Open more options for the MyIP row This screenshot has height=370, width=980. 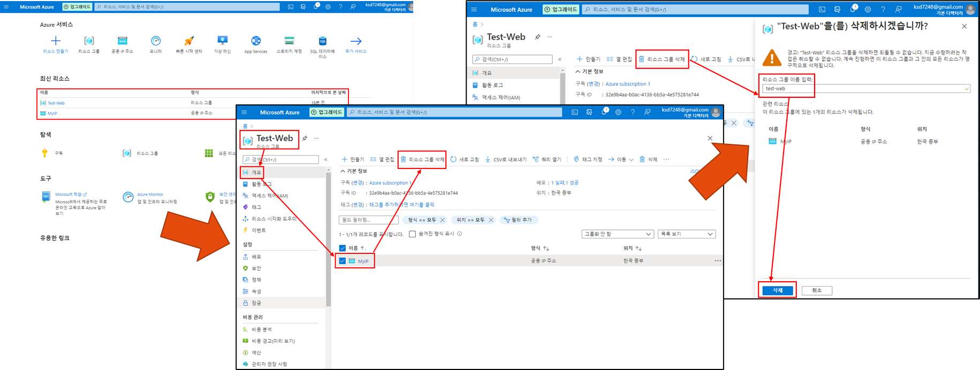pyautogui.click(x=718, y=261)
